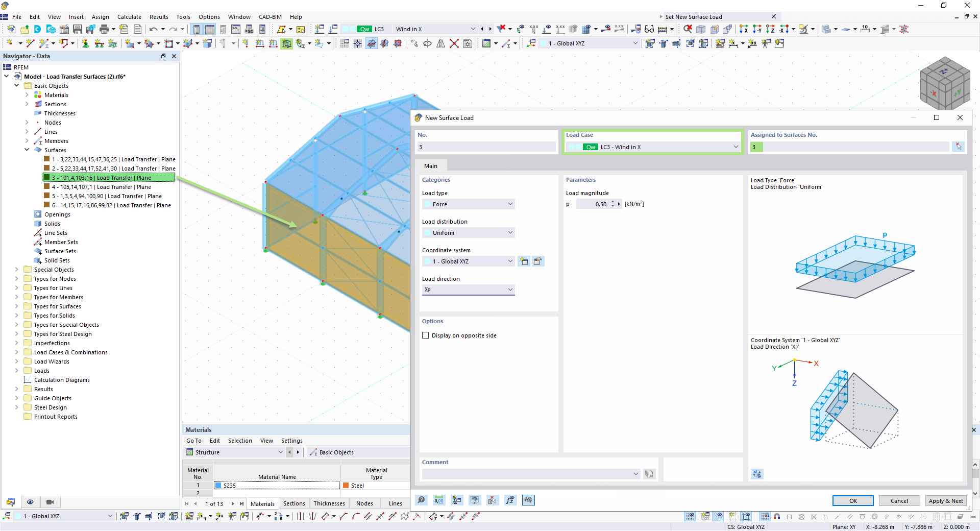Collapse the Surfaces tree branch
The image size is (980, 531).
pyautogui.click(x=27, y=150)
